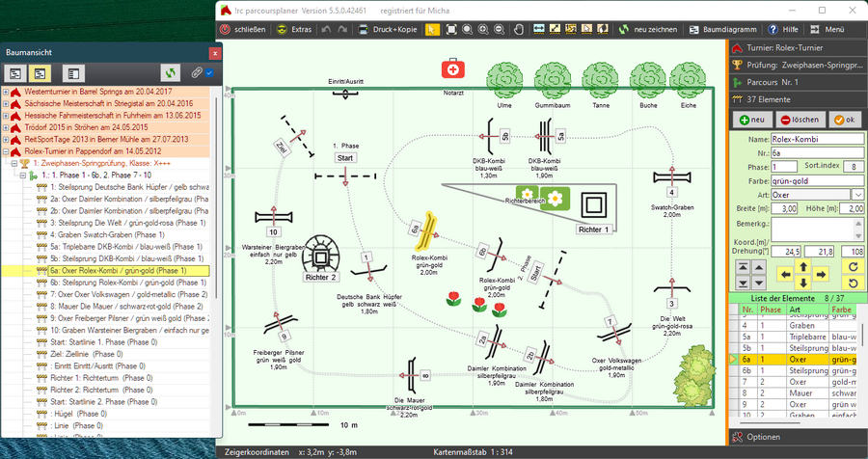Select tree item Ziel: Ziellinie

pos(87,354)
